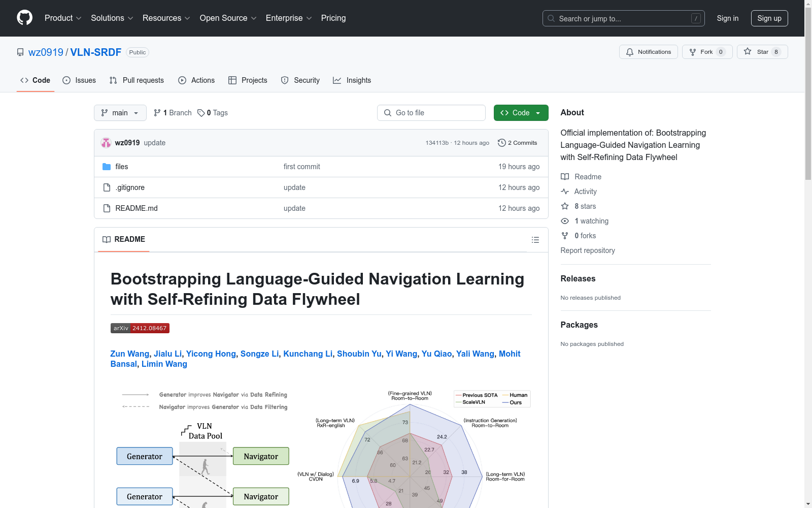Image resolution: width=812 pixels, height=508 pixels.
Task: Click the Sign in link
Action: 728,18
